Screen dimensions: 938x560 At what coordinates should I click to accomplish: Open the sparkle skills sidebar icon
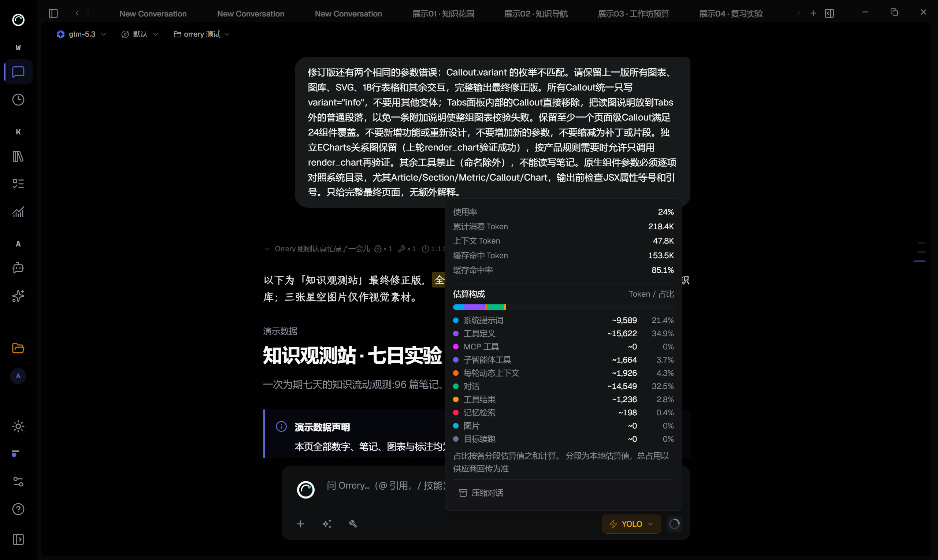tap(18, 296)
